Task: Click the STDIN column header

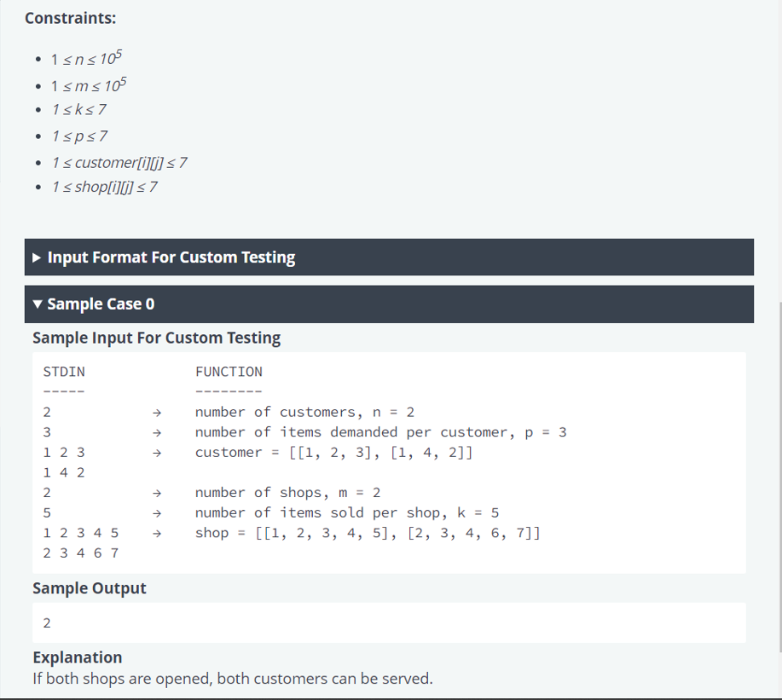Action: click(x=64, y=372)
